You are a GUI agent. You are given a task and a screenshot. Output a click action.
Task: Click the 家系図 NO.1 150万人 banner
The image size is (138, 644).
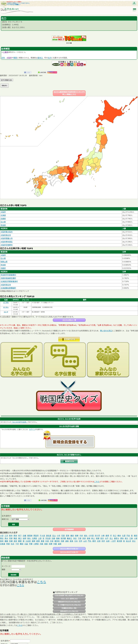[x=69, y=38]
